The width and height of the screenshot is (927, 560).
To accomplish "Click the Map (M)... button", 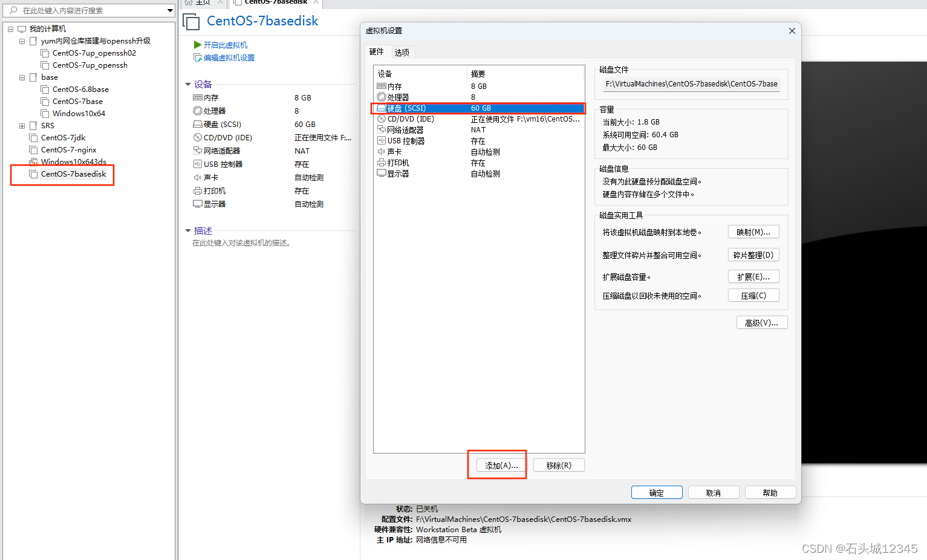I will 753,232.
